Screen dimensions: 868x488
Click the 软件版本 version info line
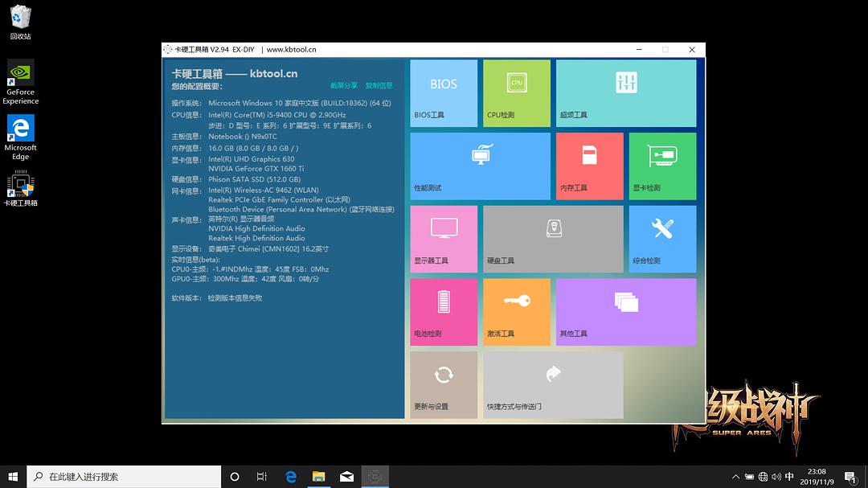click(216, 298)
